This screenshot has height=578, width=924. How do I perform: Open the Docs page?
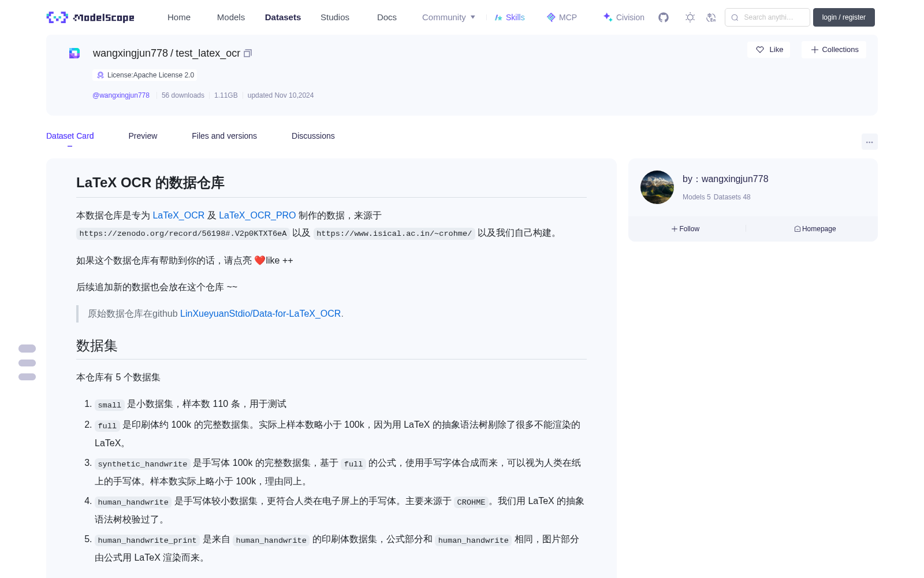[x=387, y=17]
